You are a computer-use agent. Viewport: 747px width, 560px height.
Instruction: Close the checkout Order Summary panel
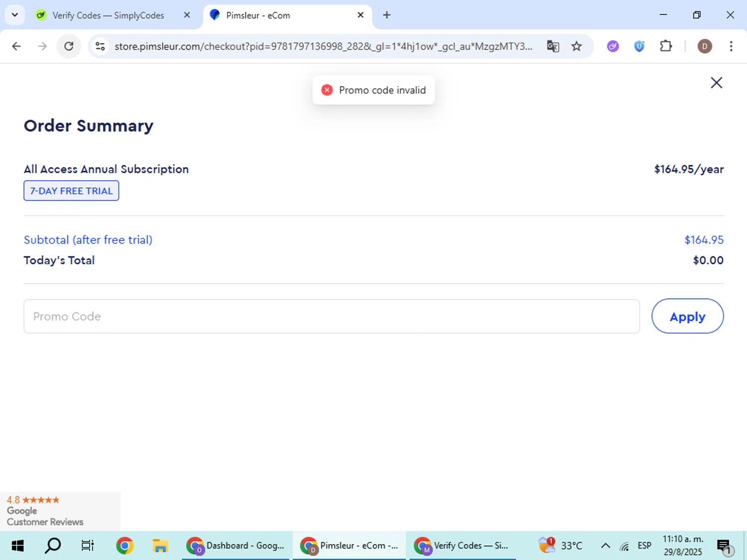[716, 83]
